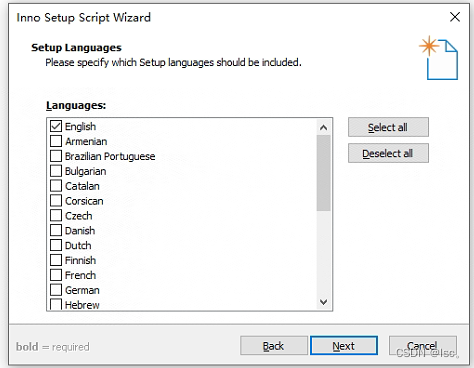Proceed with the Next button
The height and width of the screenshot is (368, 474).
(x=344, y=346)
